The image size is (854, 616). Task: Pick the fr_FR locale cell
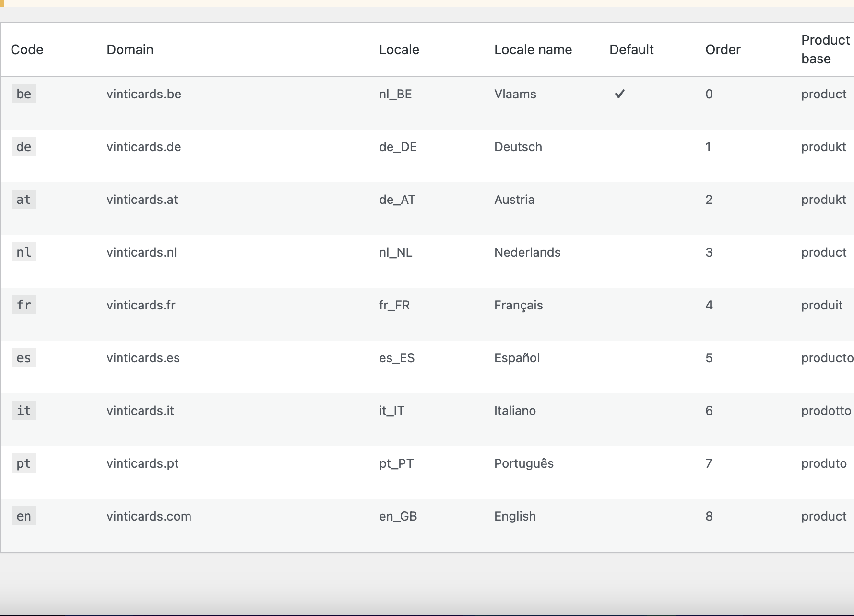point(394,305)
